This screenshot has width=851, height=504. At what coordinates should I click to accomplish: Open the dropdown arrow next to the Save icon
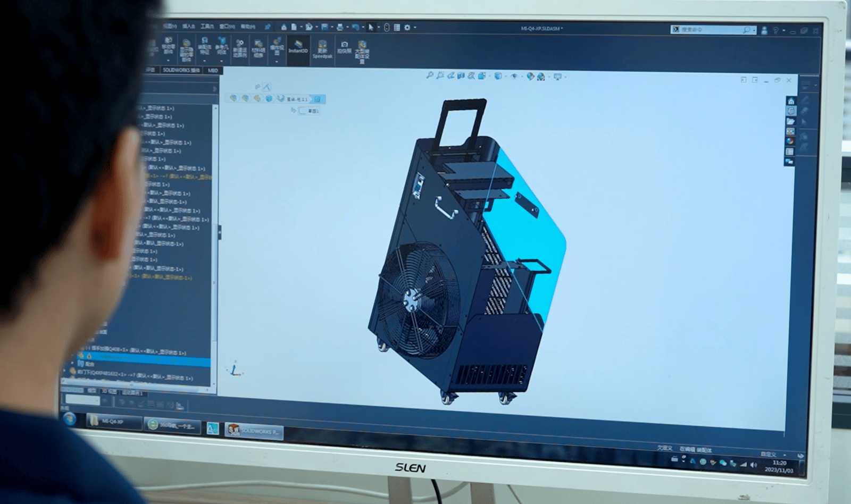(x=331, y=27)
